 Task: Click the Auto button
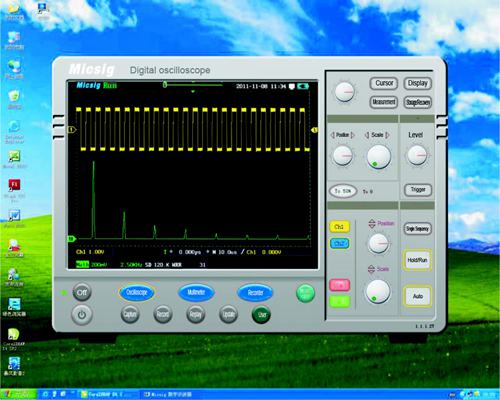417,296
